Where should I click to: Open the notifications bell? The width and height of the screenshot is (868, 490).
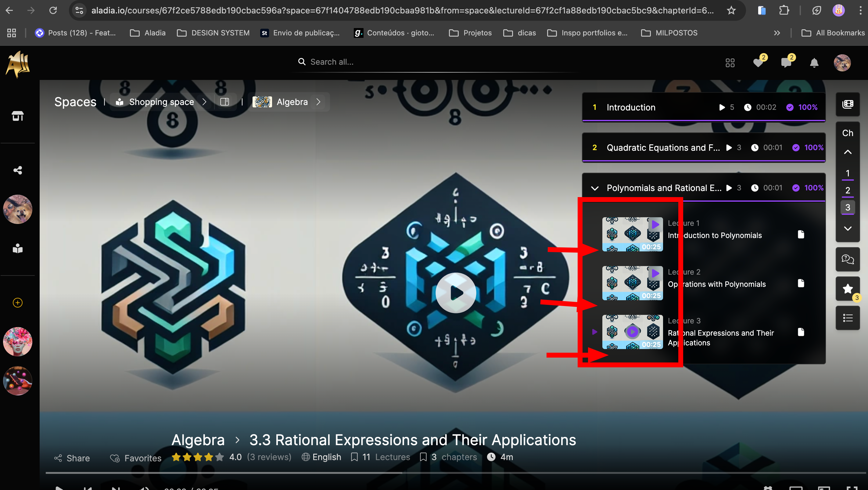(x=814, y=63)
